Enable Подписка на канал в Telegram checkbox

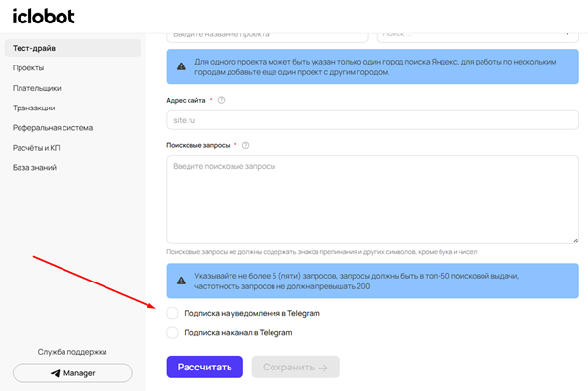(x=173, y=332)
